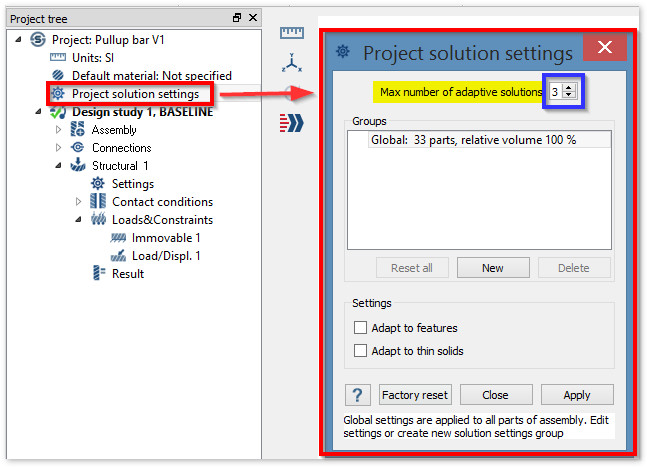Expand the Assembly tree node
The image size is (648, 468).
(58, 130)
